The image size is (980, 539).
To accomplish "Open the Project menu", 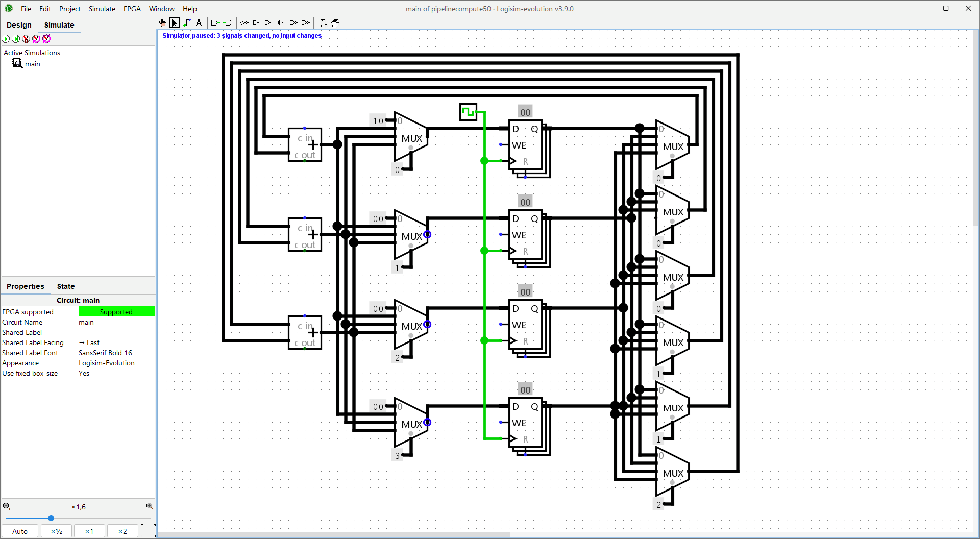I will 70,9.
